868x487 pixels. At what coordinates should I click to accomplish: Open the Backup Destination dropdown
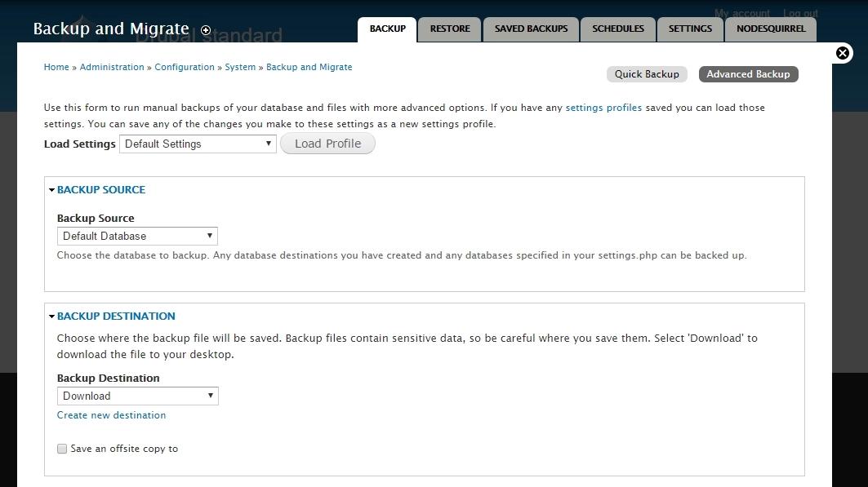[137, 396]
